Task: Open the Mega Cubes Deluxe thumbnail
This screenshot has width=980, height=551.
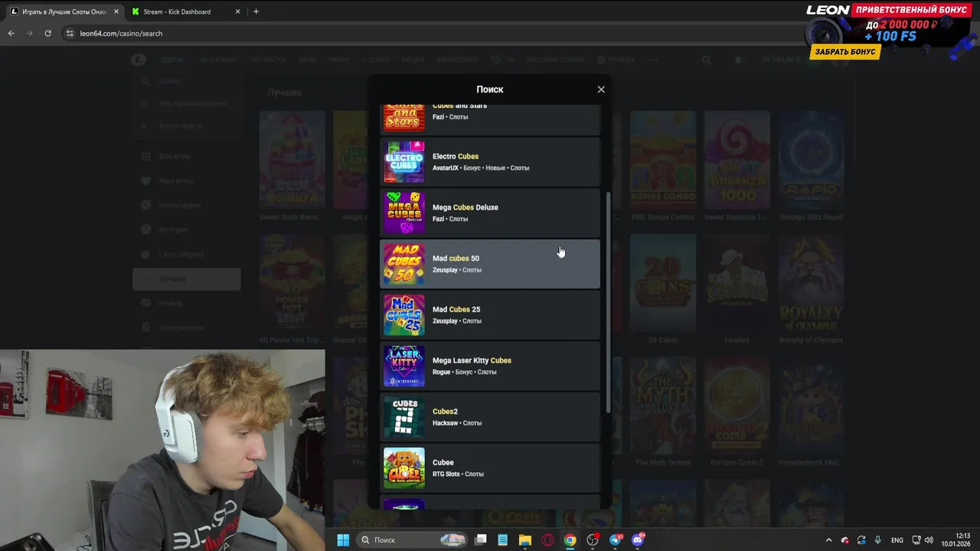Action: (x=404, y=213)
